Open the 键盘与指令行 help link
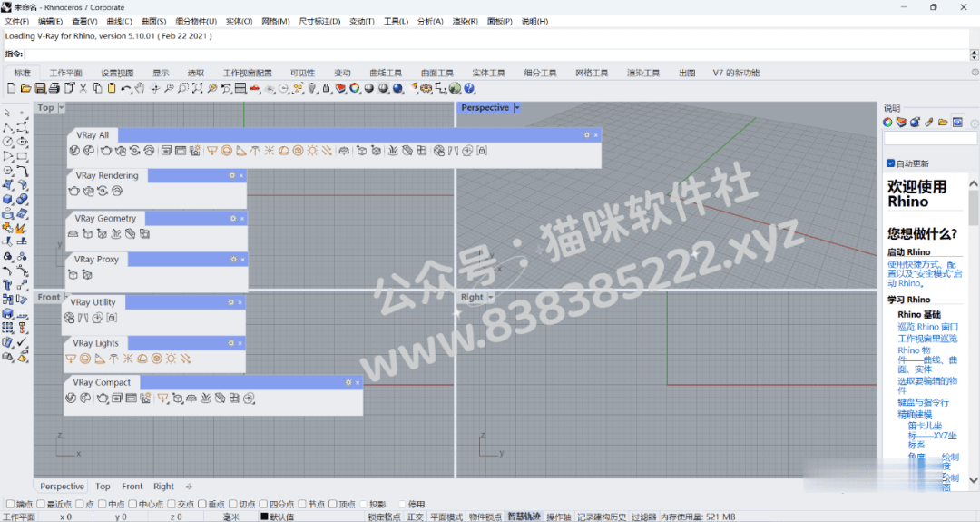This screenshot has height=522, width=980. [x=923, y=402]
